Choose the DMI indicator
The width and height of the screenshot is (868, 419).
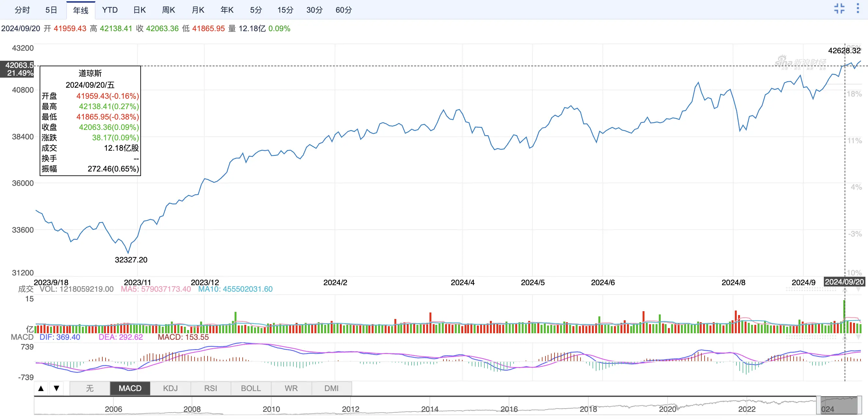pos(331,388)
